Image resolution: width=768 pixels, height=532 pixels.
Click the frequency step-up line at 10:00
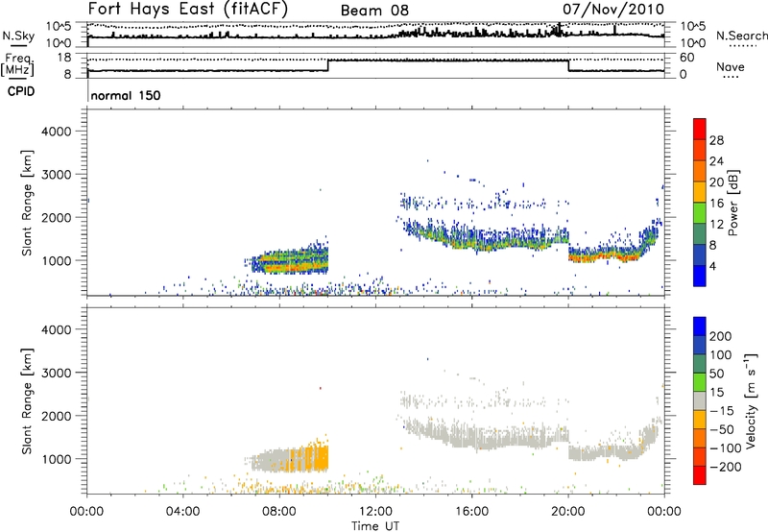pyautogui.click(x=327, y=65)
